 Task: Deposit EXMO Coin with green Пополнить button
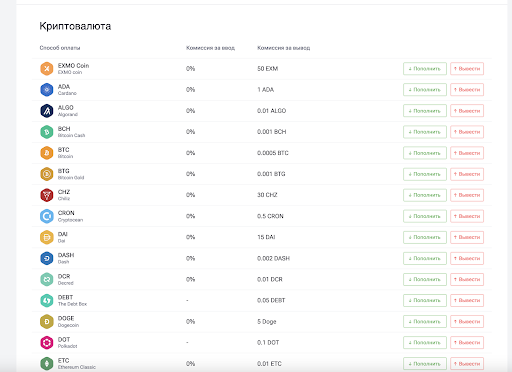coord(425,69)
